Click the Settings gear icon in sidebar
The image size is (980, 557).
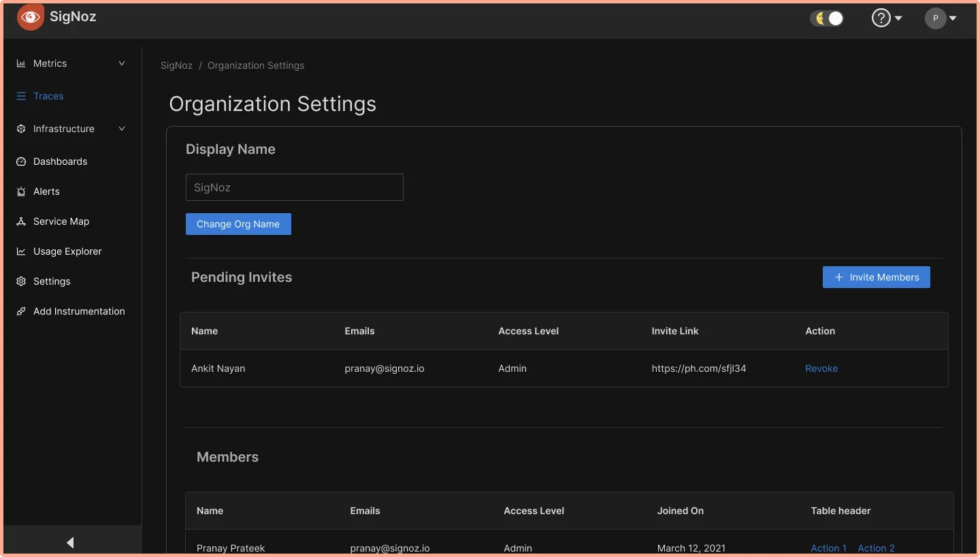tap(21, 281)
